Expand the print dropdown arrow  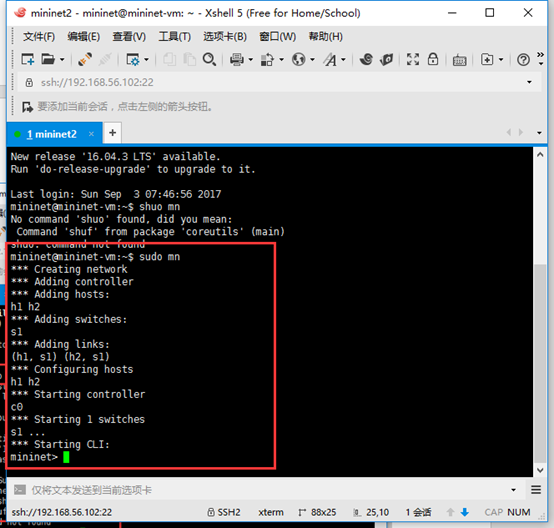pos(251,60)
